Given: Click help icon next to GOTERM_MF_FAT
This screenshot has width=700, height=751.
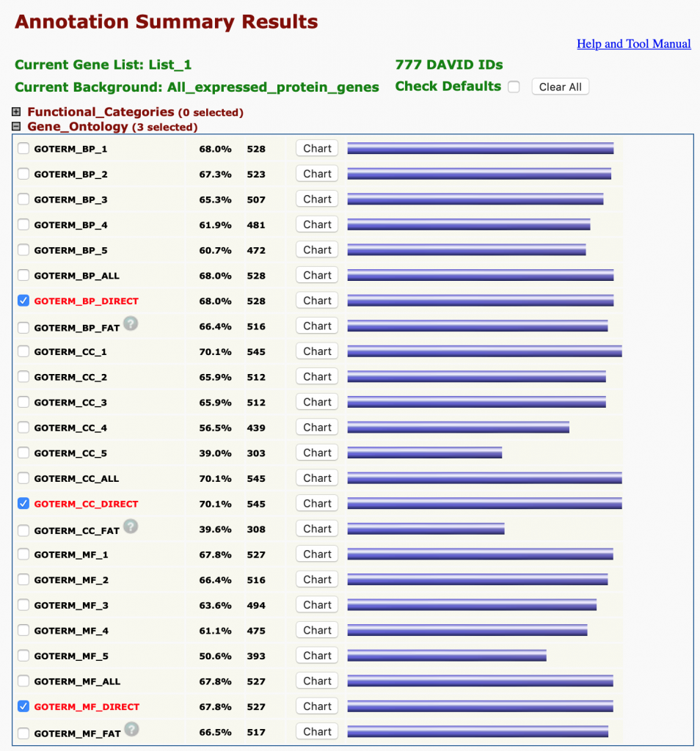Looking at the screenshot, I should pos(131,729).
